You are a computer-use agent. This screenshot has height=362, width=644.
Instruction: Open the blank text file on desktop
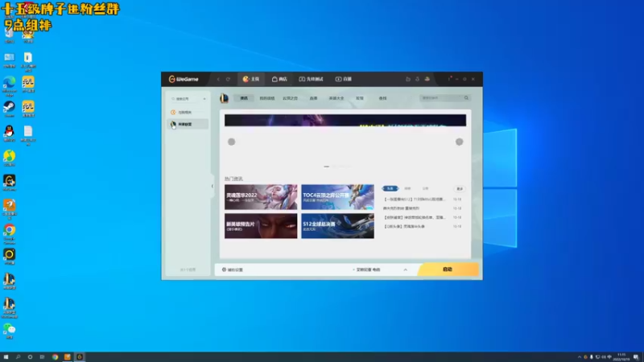(28, 135)
